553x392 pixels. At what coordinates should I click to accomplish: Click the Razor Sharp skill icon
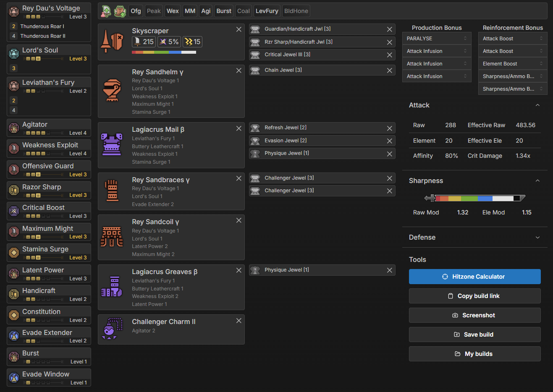point(14,190)
